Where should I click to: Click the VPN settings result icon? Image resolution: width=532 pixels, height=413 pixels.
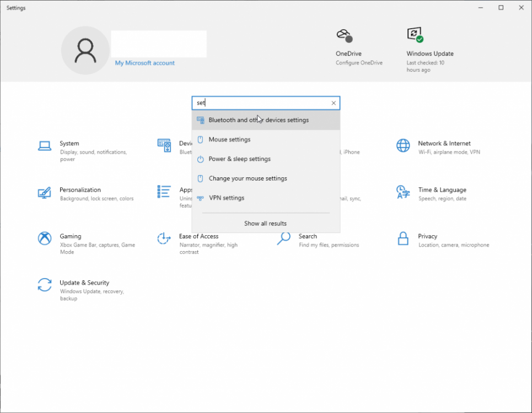(201, 198)
